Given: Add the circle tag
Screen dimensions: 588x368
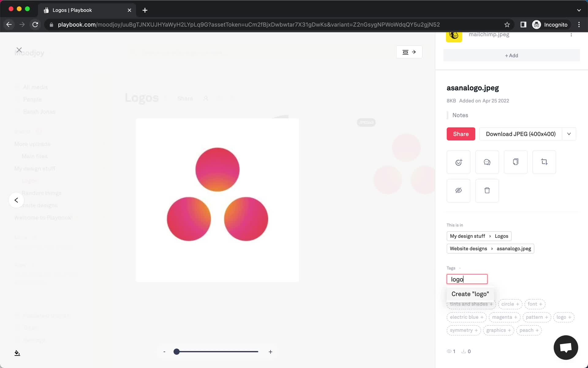Looking at the screenshot, I should pos(510,304).
